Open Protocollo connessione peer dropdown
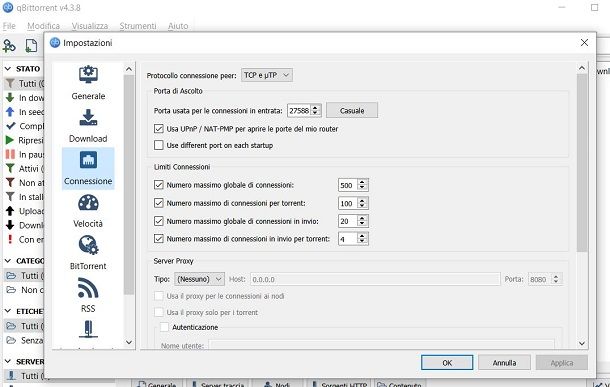 tap(267, 75)
